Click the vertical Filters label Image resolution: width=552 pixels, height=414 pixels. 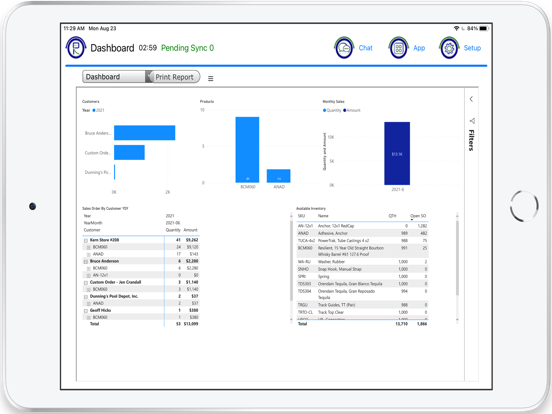[471, 140]
